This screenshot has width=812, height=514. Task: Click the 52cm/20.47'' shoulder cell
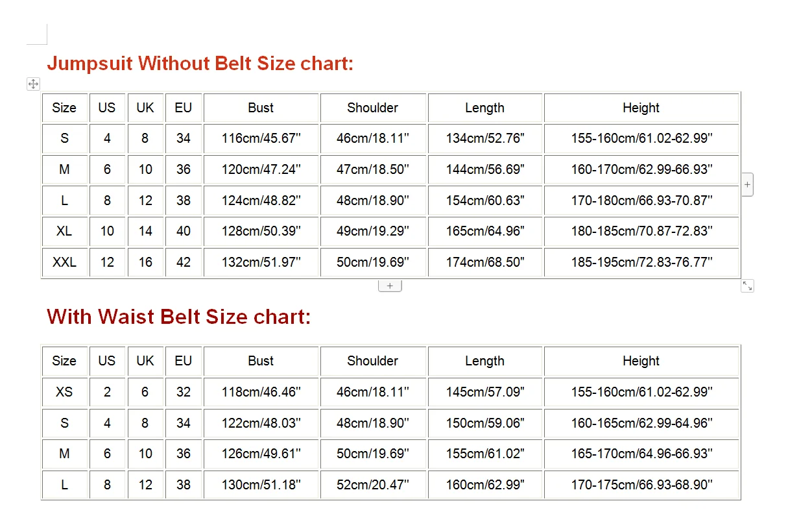tap(372, 485)
